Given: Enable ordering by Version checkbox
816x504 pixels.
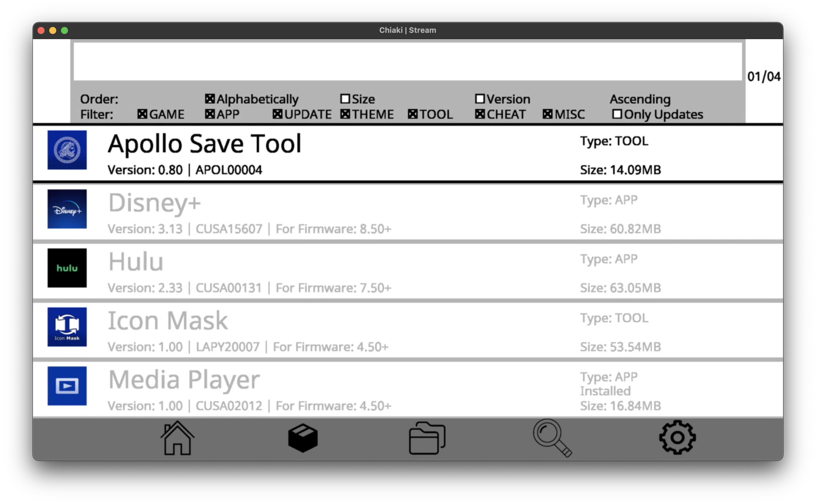Looking at the screenshot, I should point(480,99).
